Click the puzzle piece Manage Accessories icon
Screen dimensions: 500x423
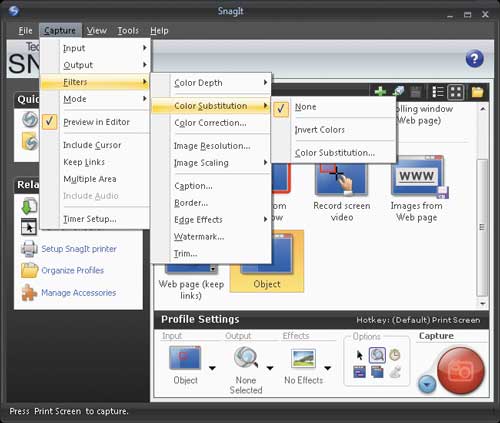click(29, 293)
